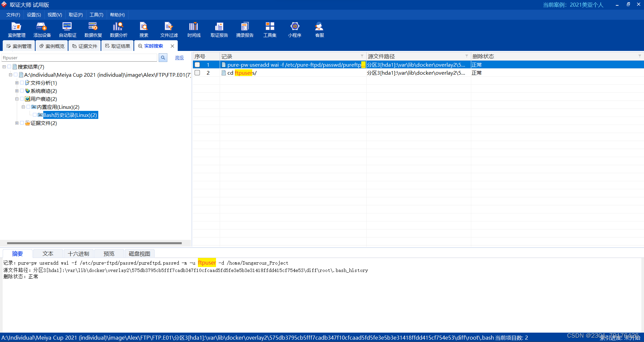
Task: Switch to the 案例概览 tab
Action: (x=52, y=46)
